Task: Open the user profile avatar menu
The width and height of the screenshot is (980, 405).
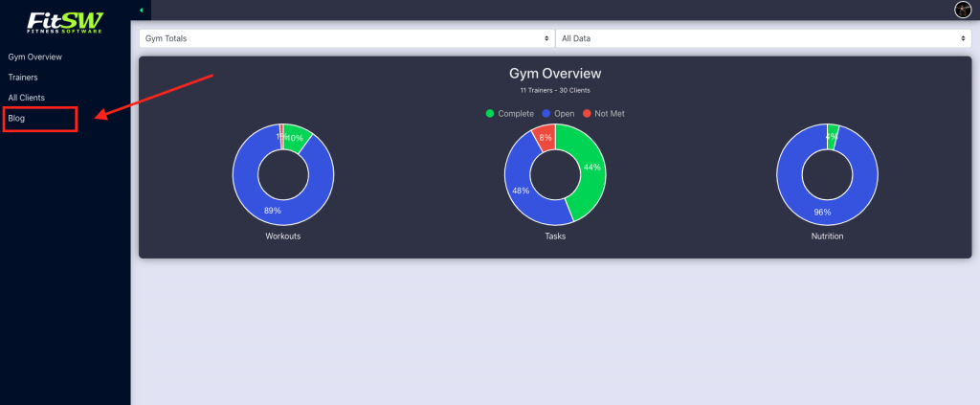Action: click(x=963, y=10)
